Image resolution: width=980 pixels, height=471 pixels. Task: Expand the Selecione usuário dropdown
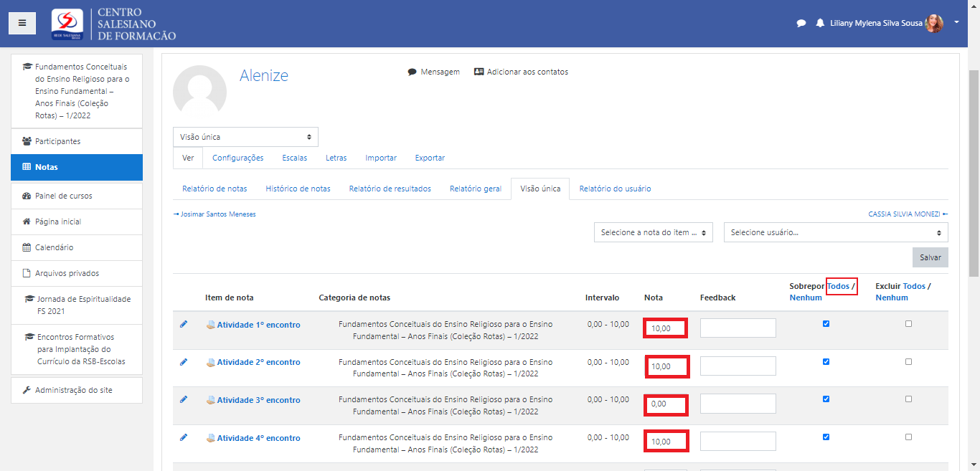pyautogui.click(x=835, y=232)
